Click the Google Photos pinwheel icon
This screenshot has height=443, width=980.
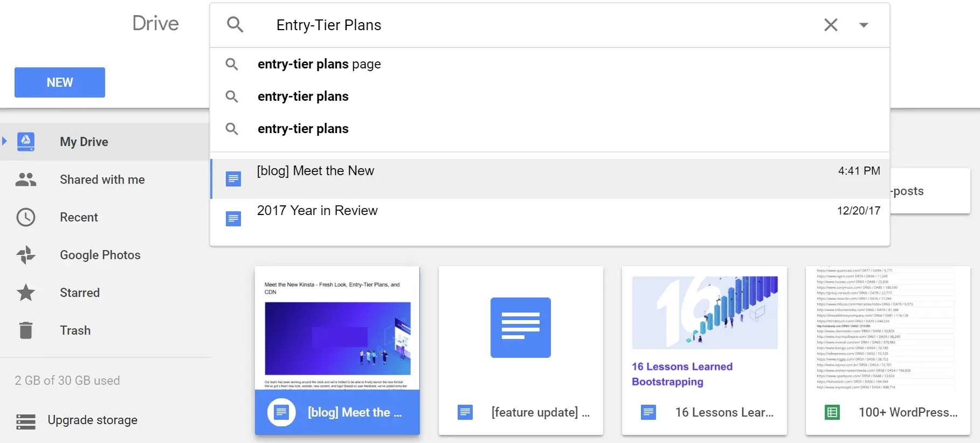26,255
